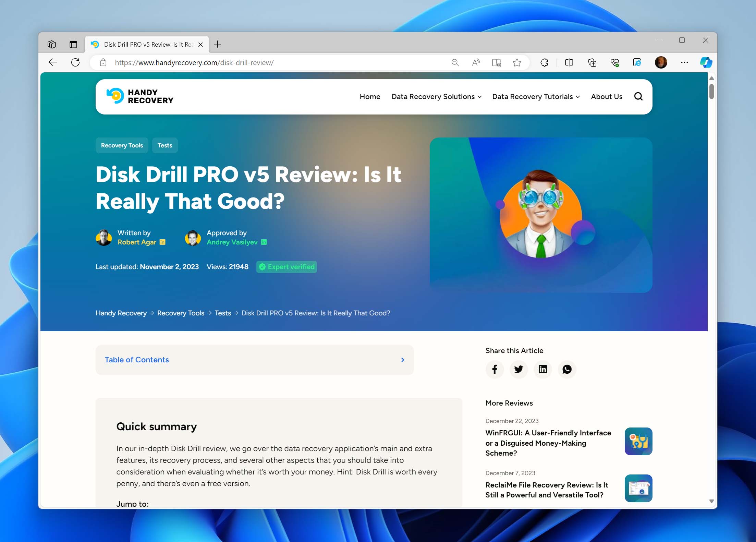Click the Expert verified badge
This screenshot has width=756, height=542.
286,267
